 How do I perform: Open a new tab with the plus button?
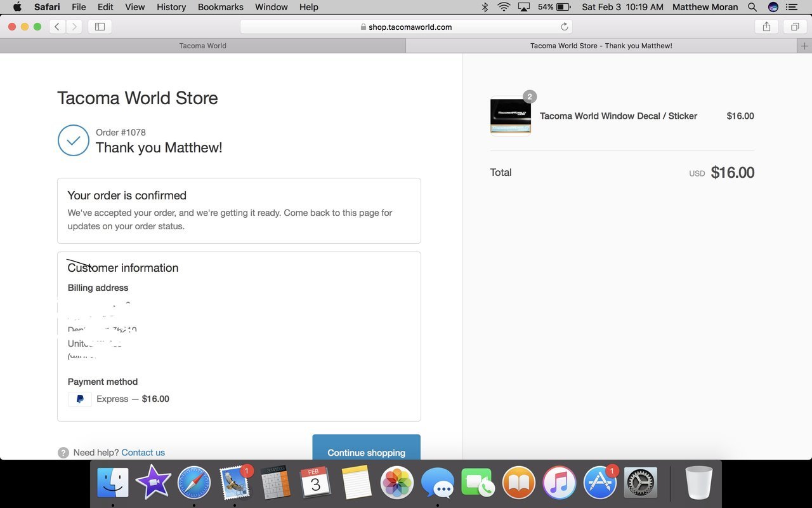click(804, 46)
